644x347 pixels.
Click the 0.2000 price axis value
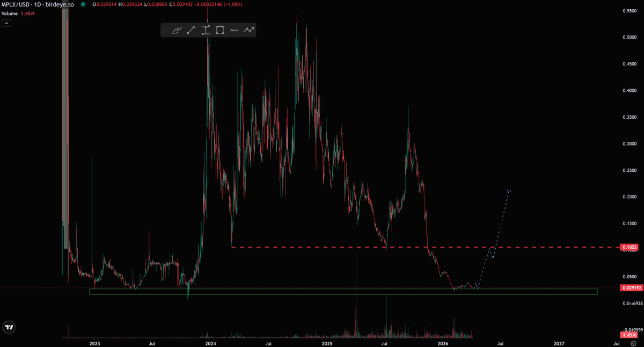(630, 197)
